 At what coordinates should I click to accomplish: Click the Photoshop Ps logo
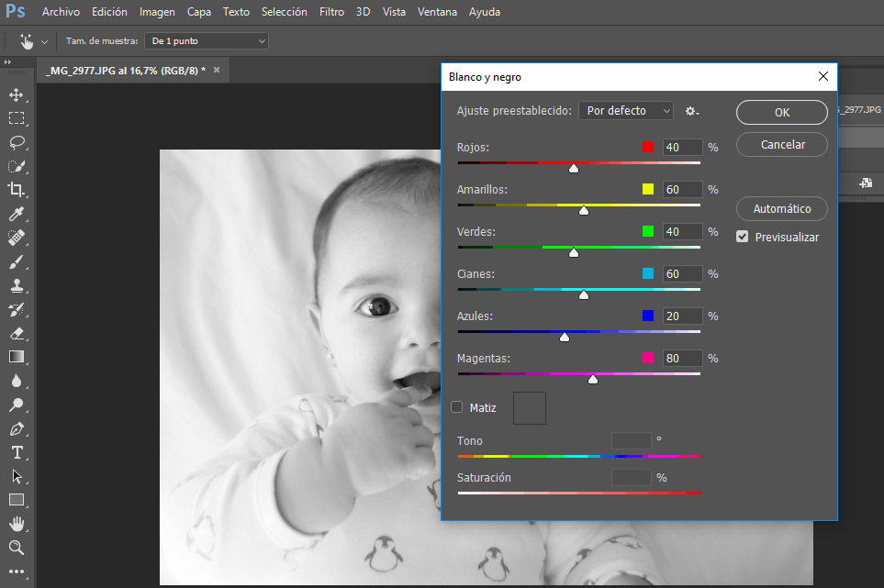[x=16, y=11]
